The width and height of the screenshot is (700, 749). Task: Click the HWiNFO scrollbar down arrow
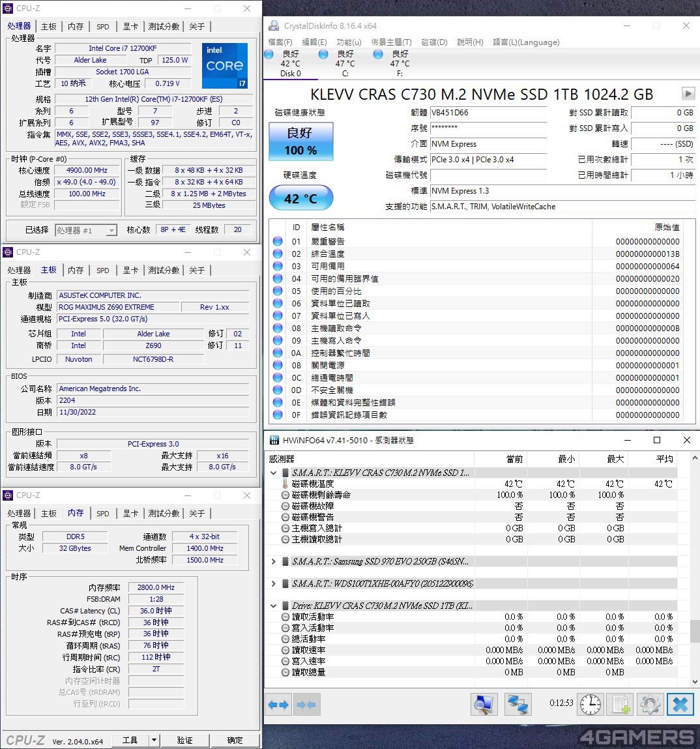[x=695, y=682]
